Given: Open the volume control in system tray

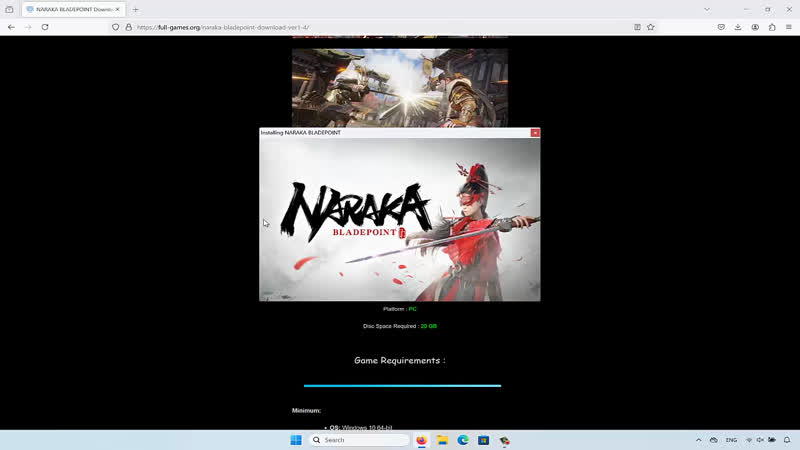Looking at the screenshot, I should [761, 440].
